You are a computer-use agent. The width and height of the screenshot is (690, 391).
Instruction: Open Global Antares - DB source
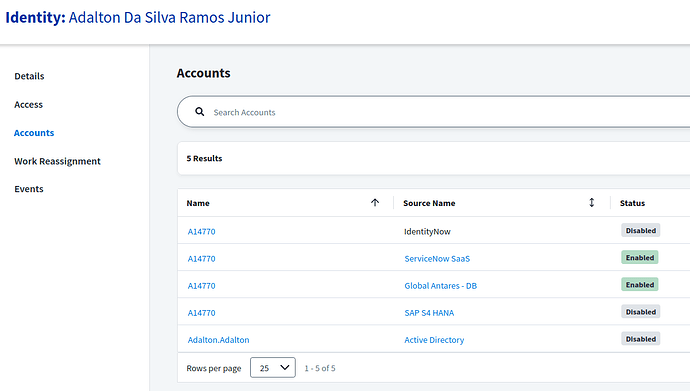point(440,286)
